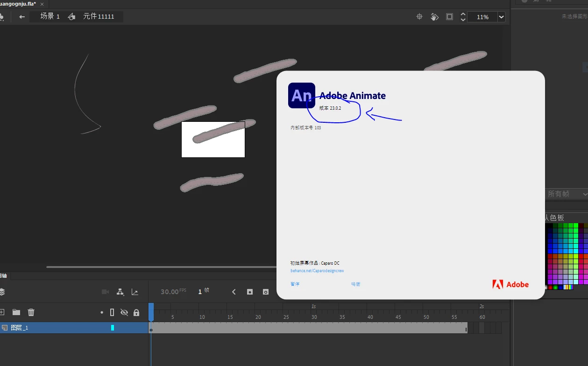Select the rotation hand tool icon

[434, 17]
